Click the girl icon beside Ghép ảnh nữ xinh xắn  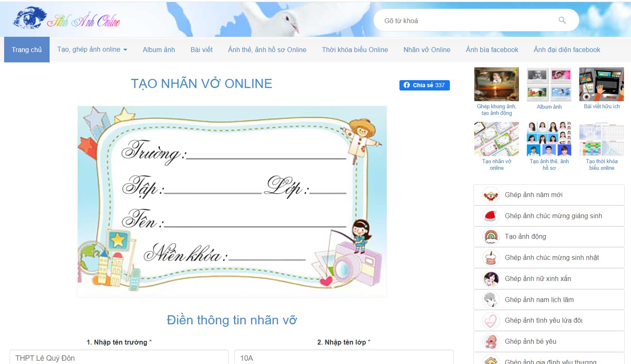coord(490,278)
